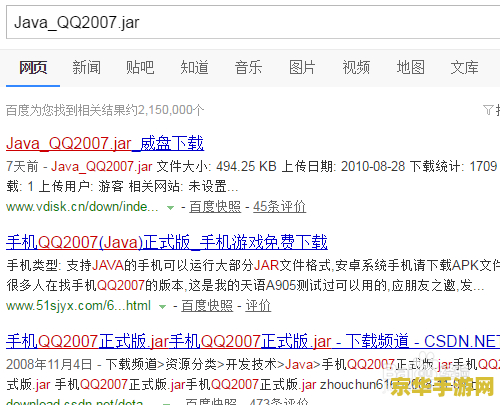Viewport: 500px width, 405px height.
Task: Open www.51sjyx.com result URL
Action: [78, 306]
